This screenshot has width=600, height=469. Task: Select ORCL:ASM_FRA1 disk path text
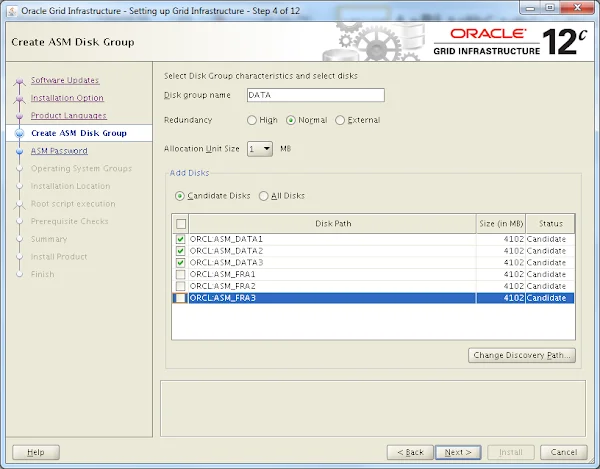point(223,274)
